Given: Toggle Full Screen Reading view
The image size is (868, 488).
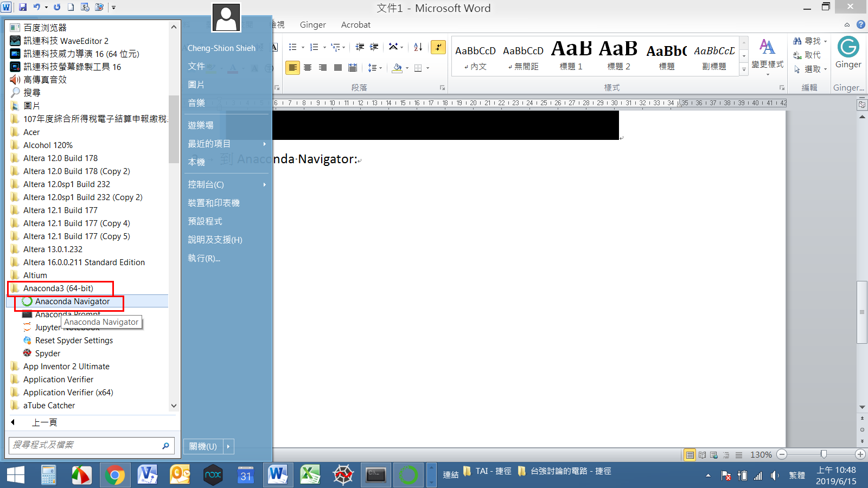Looking at the screenshot, I should tap(702, 455).
